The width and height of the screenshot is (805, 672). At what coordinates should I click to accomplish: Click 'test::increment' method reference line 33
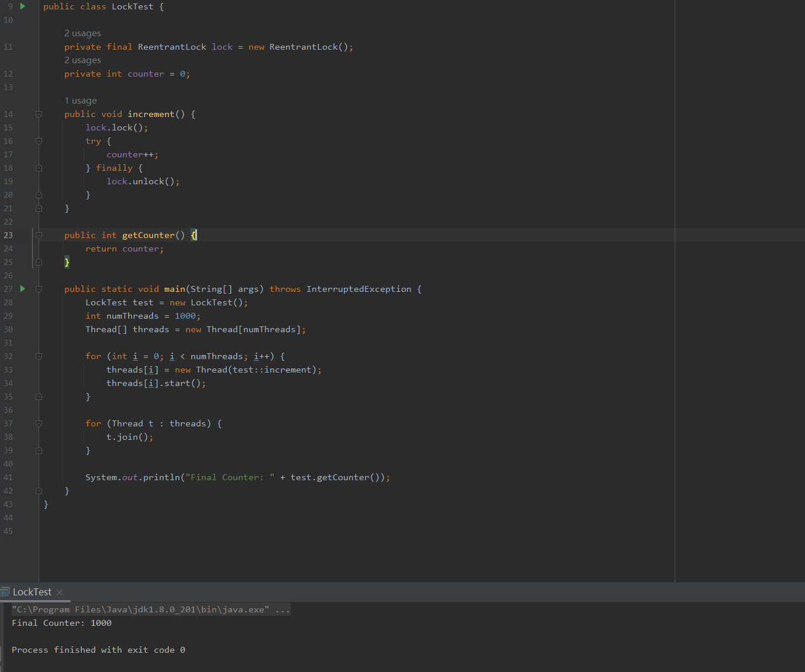tap(272, 370)
